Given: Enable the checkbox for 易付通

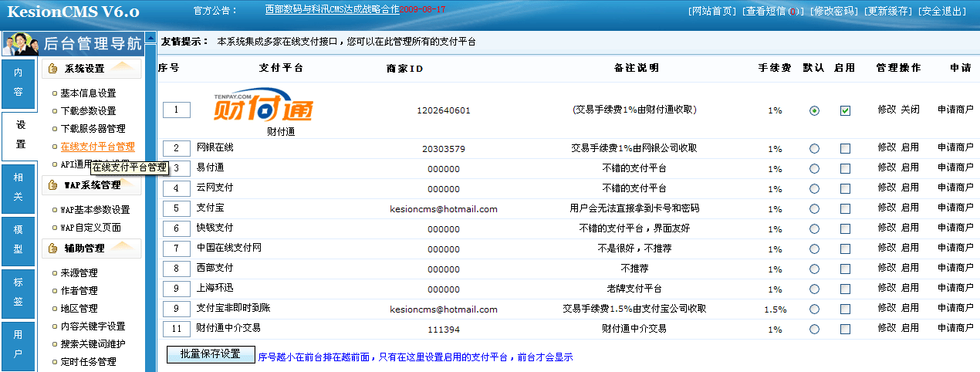Looking at the screenshot, I should [x=846, y=168].
